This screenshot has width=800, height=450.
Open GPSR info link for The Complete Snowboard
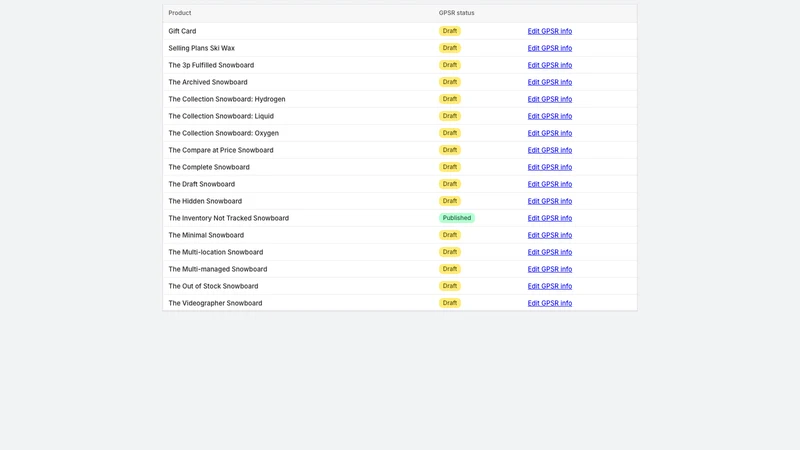[549, 167]
